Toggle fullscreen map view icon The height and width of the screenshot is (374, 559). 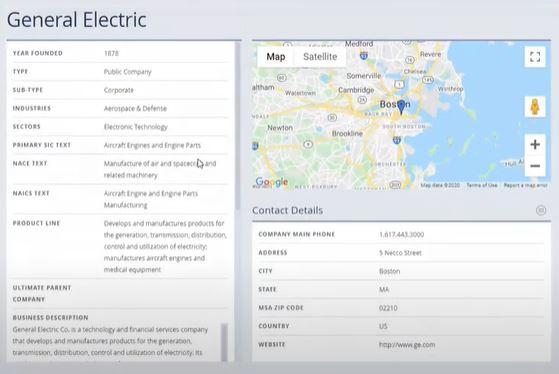pos(535,57)
